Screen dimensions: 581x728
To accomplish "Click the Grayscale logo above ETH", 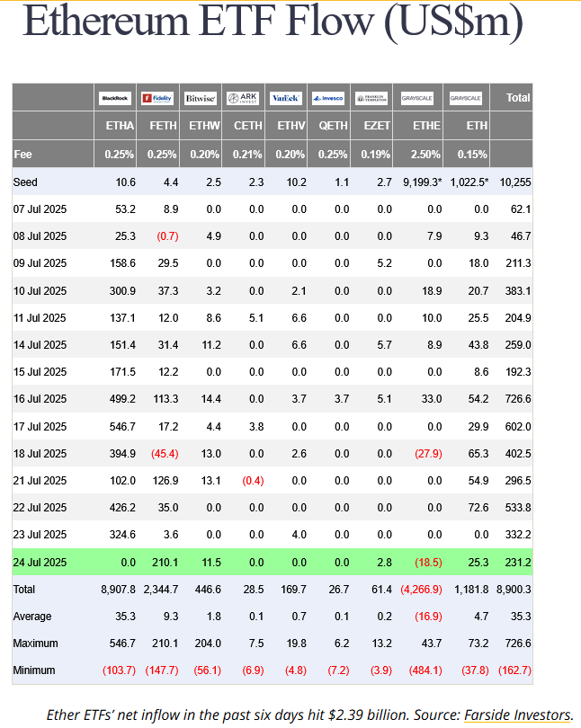I will [x=465, y=98].
